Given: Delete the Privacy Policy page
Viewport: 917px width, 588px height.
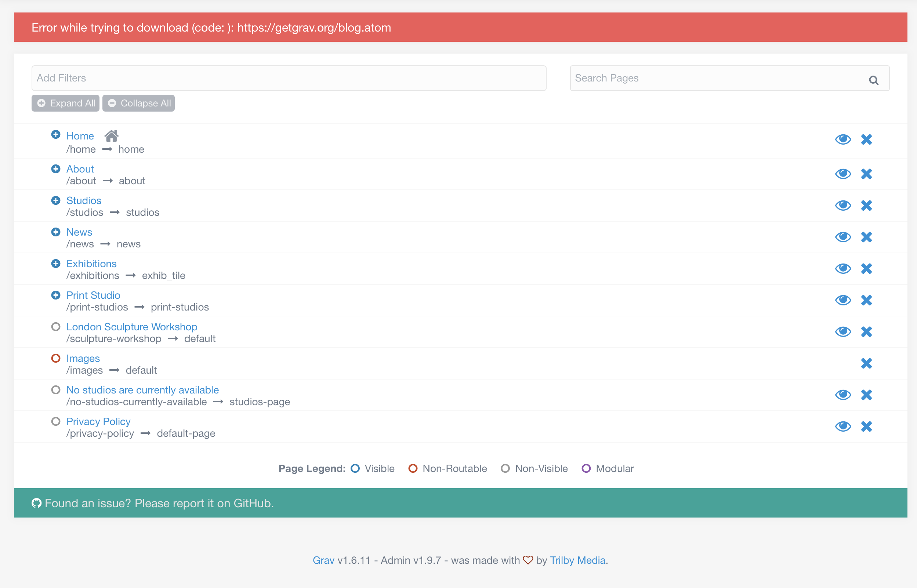Looking at the screenshot, I should 866,426.
